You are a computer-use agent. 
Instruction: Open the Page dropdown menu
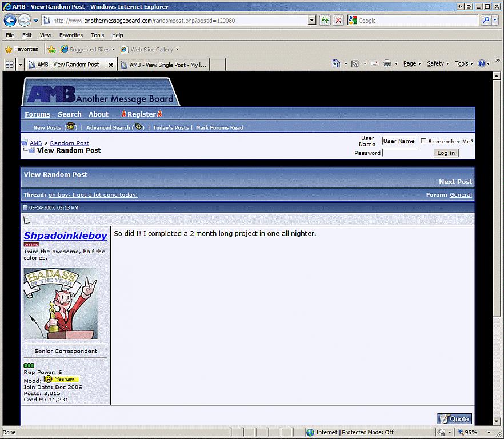click(x=411, y=64)
